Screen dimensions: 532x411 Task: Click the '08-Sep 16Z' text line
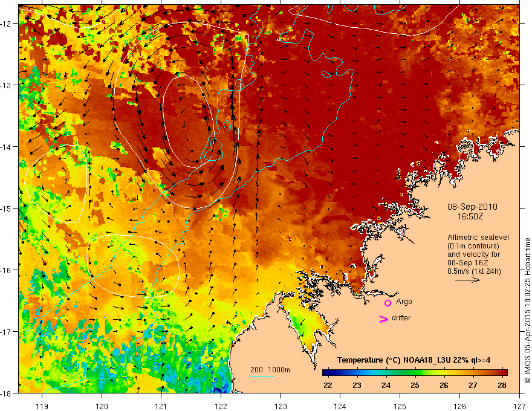coord(469,263)
